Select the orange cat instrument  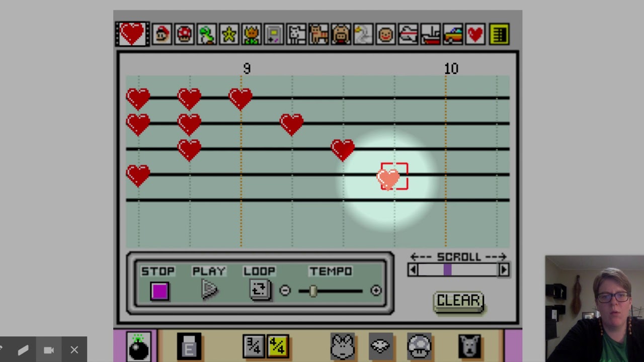click(x=318, y=35)
